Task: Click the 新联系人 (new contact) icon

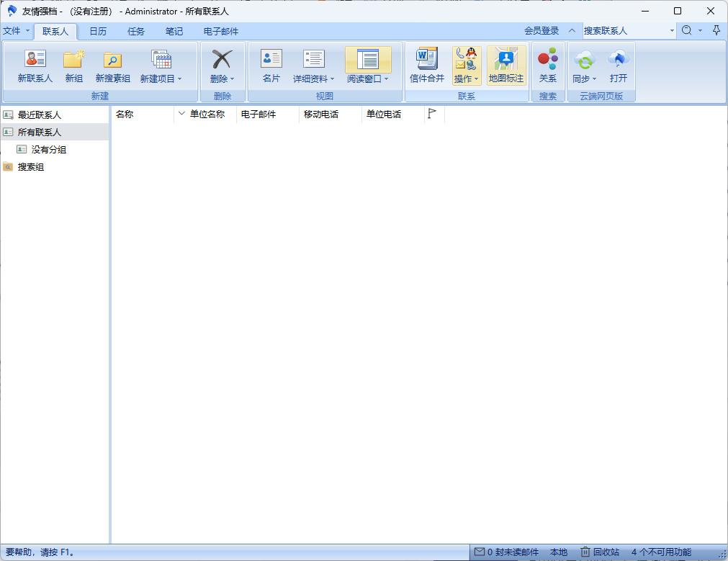Action: click(35, 59)
